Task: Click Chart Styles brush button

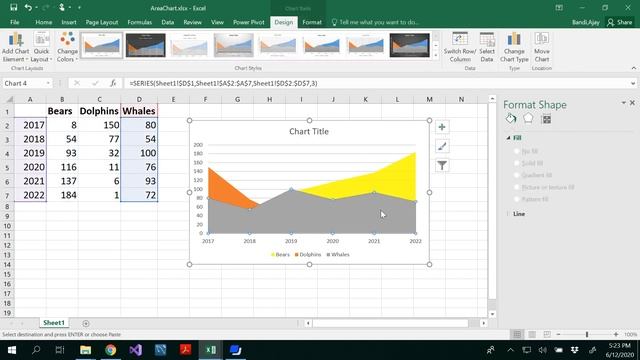Action: [x=442, y=146]
